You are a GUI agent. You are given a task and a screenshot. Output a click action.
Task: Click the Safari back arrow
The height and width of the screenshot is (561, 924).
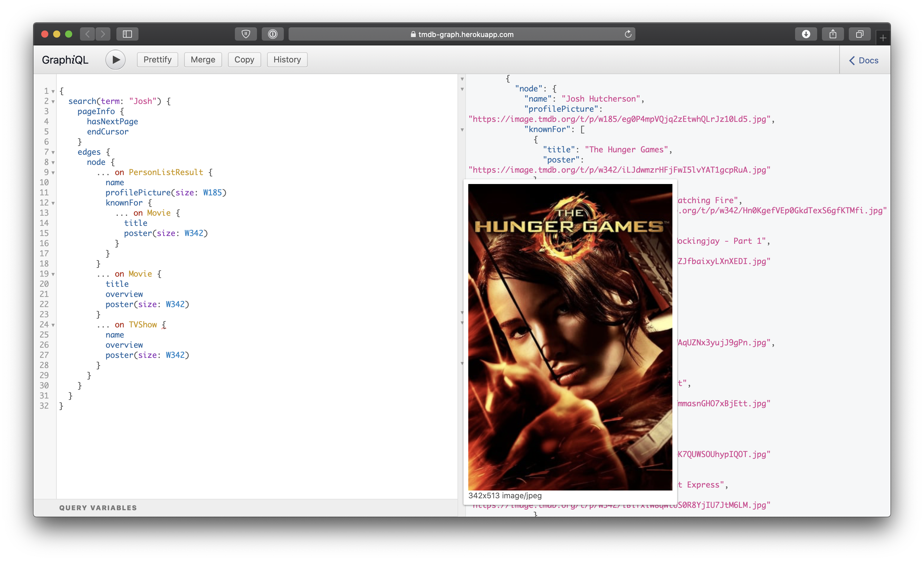87,34
